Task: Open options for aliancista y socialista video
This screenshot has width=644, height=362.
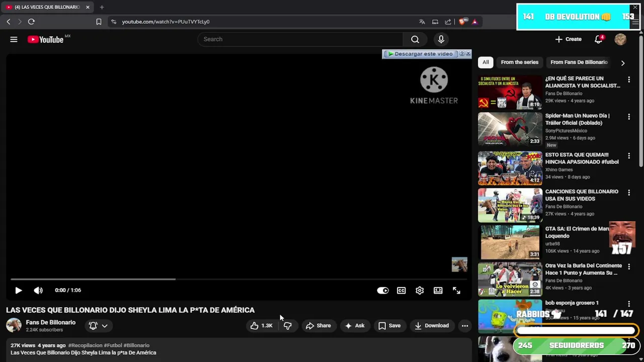Action: click(x=629, y=79)
